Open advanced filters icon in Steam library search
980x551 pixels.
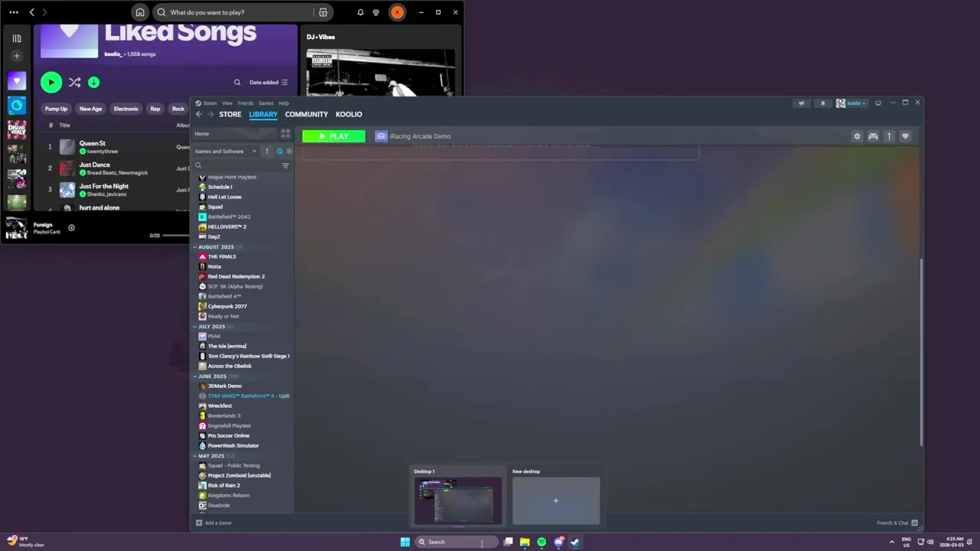[x=286, y=165]
